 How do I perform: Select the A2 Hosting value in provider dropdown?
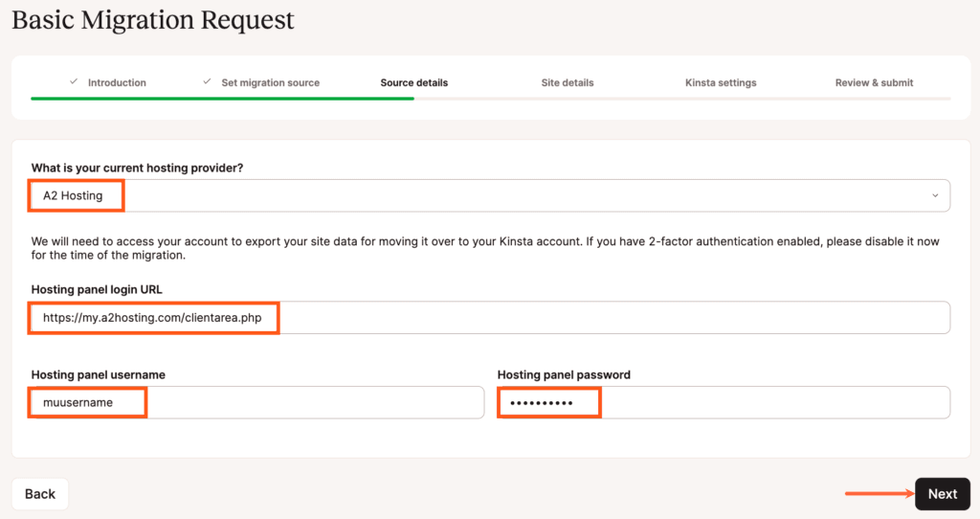coord(74,196)
